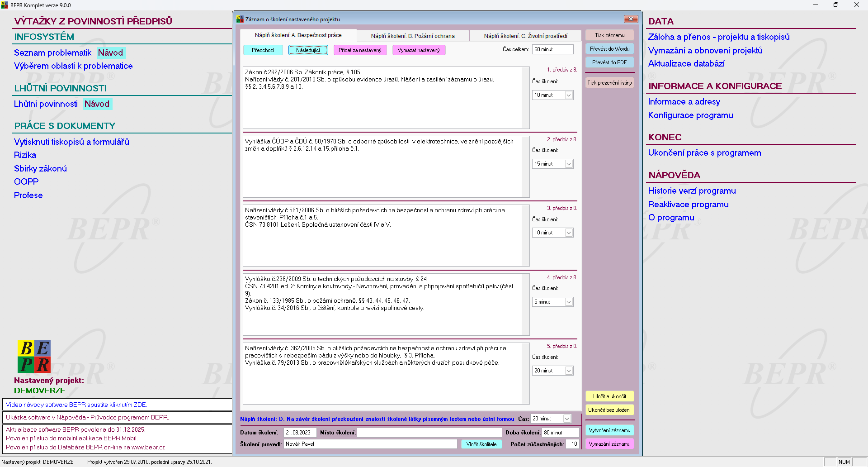This screenshot has height=467, width=868.
Task: Open tab Náplň školení: C. Životní prostředí
Action: [x=525, y=36]
